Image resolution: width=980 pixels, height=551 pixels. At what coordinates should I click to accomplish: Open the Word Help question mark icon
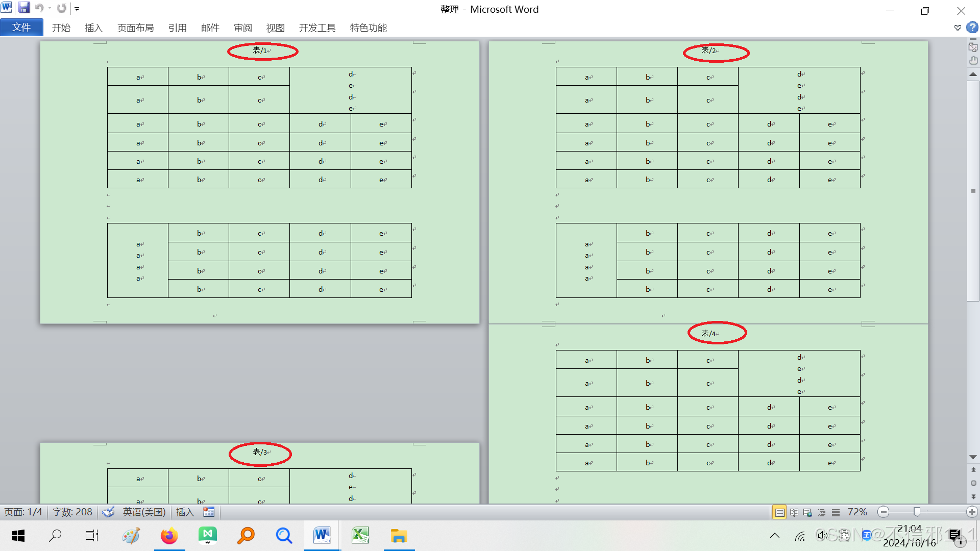click(x=972, y=28)
